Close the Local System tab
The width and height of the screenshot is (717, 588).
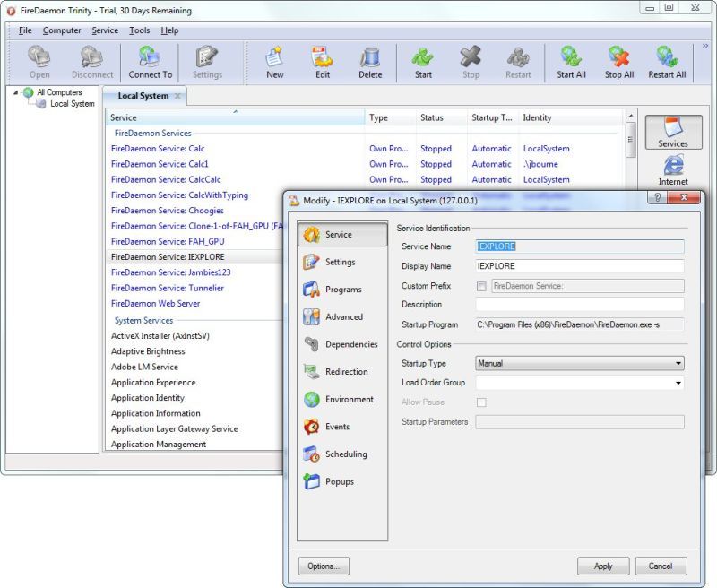177,96
